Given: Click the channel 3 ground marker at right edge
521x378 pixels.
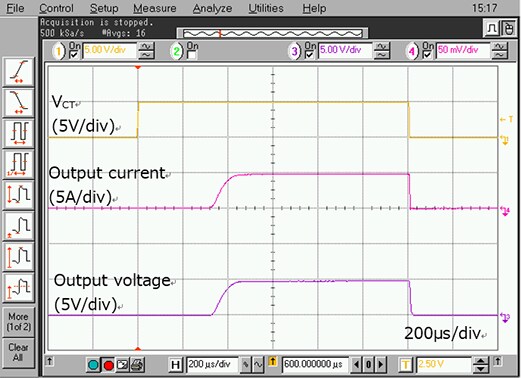Looking at the screenshot, I should click(505, 317).
